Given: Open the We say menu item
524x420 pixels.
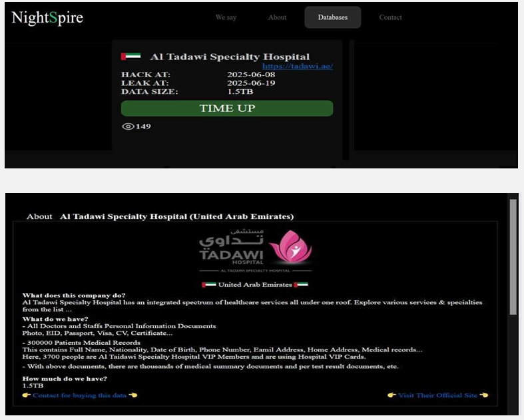Looking at the screenshot, I should 226,17.
